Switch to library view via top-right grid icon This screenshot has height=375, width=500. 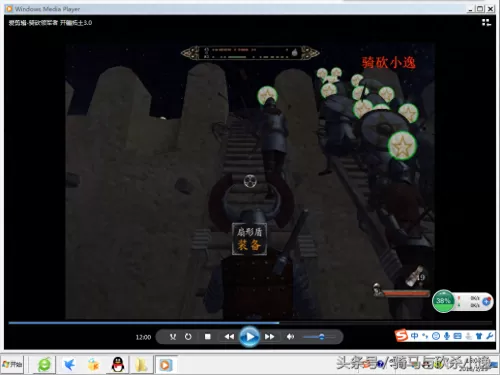pos(486,22)
